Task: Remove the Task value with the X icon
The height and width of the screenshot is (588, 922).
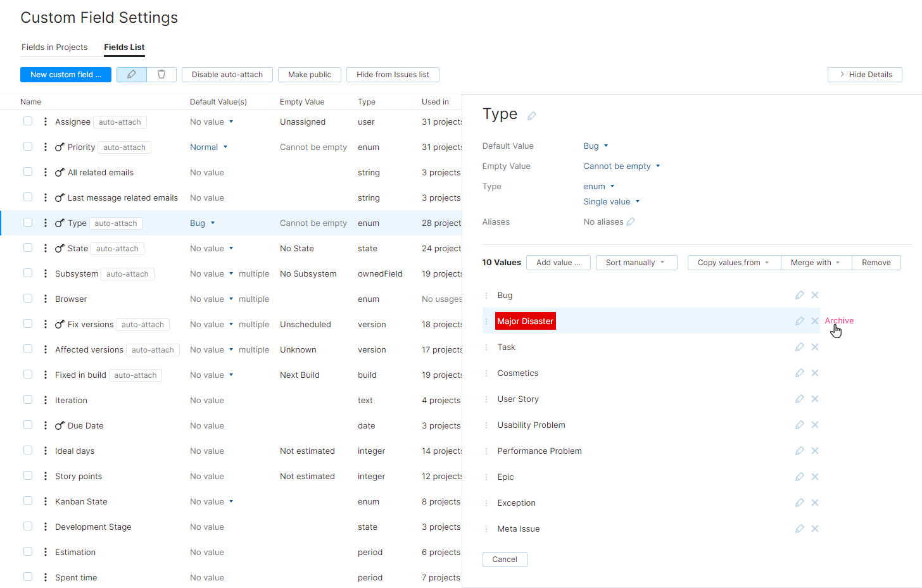Action: (815, 347)
